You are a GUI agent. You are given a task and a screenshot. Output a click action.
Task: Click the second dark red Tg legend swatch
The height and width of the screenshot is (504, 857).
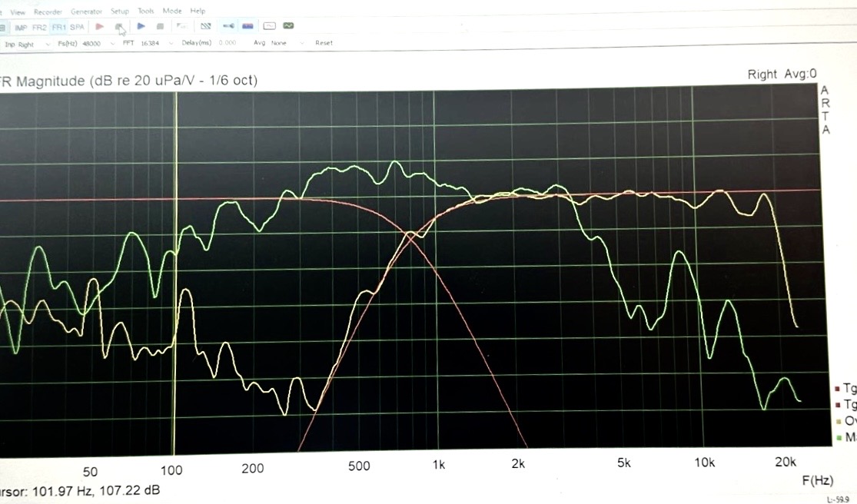tap(837, 405)
